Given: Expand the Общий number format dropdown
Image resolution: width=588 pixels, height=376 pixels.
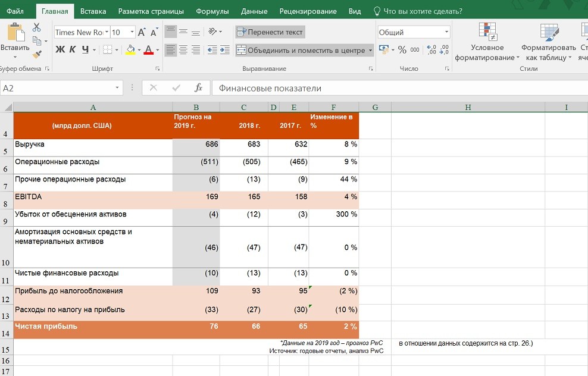Looking at the screenshot, I should [446, 32].
